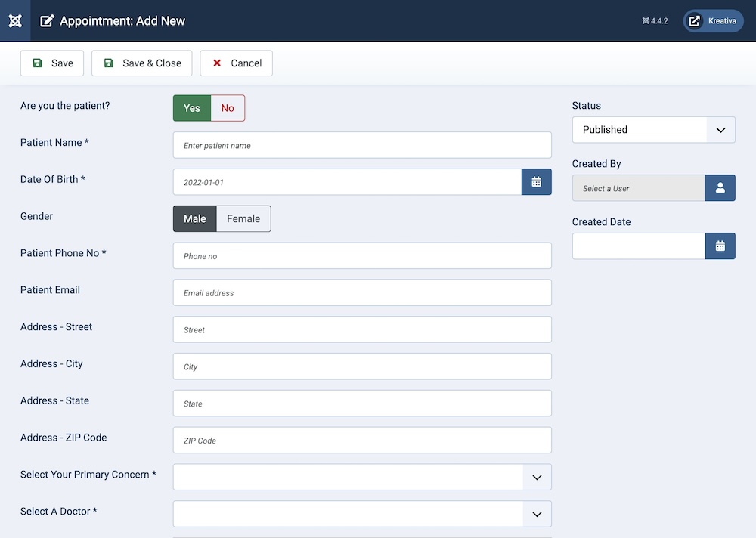The image size is (756, 538).
Task: Click the pencil edit icon beside Appointment title
Action: click(x=47, y=20)
